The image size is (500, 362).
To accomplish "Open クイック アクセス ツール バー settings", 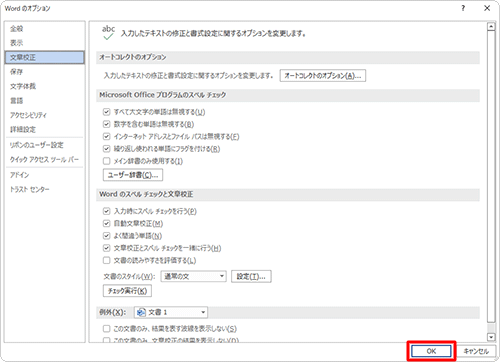I will [x=44, y=159].
